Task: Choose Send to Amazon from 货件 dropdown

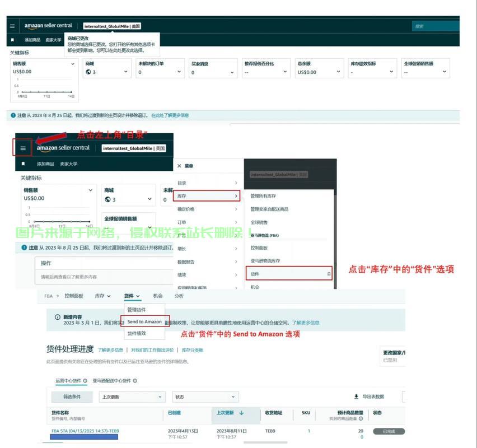Action: tap(144, 322)
